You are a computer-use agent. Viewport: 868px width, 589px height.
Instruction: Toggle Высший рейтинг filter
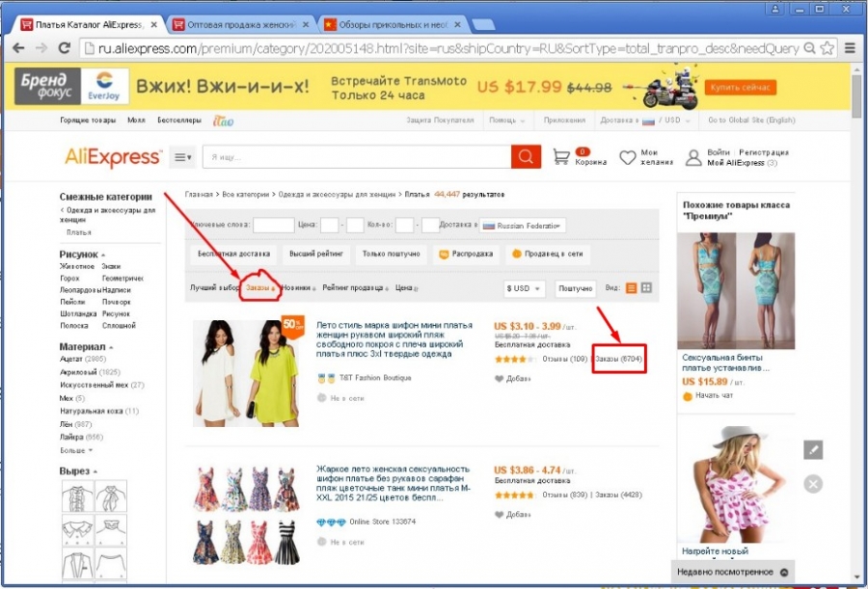click(316, 254)
